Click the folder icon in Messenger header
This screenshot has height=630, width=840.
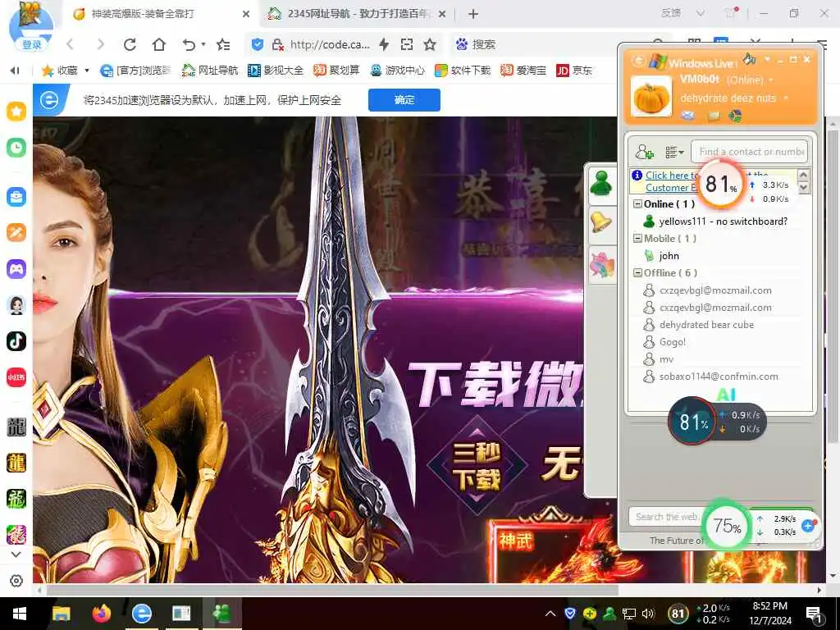714,116
